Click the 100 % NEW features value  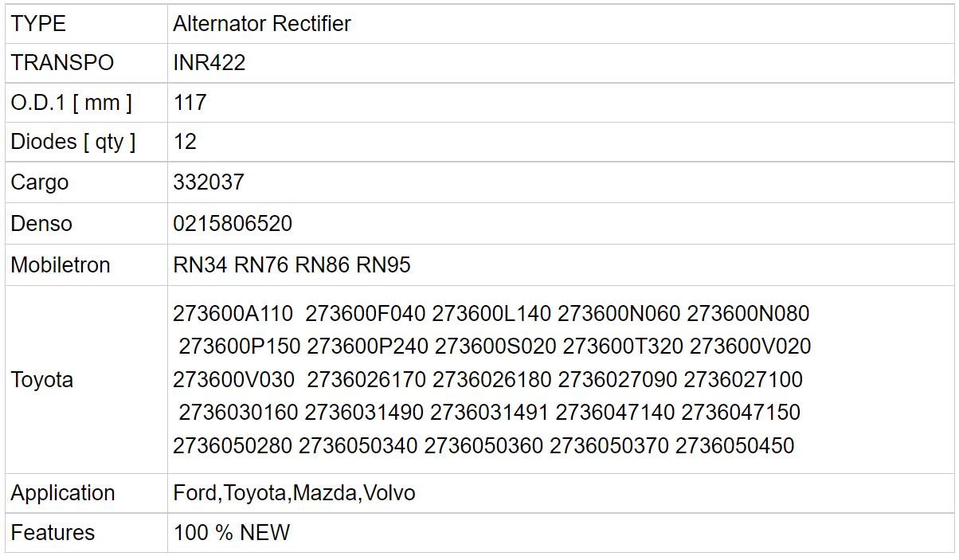click(x=232, y=532)
